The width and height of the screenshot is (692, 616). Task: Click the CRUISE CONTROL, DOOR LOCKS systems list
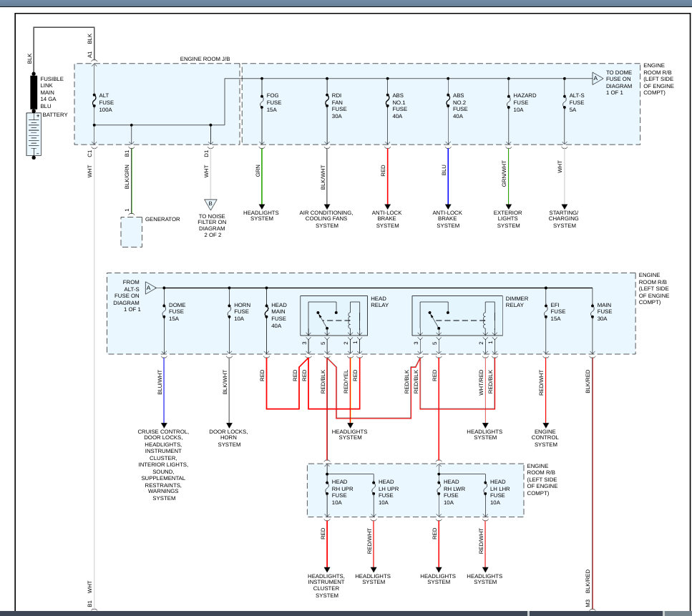point(163,464)
